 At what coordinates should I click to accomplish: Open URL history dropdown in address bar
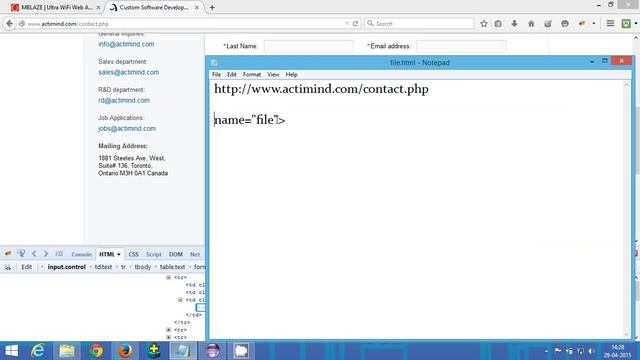tap(347, 24)
